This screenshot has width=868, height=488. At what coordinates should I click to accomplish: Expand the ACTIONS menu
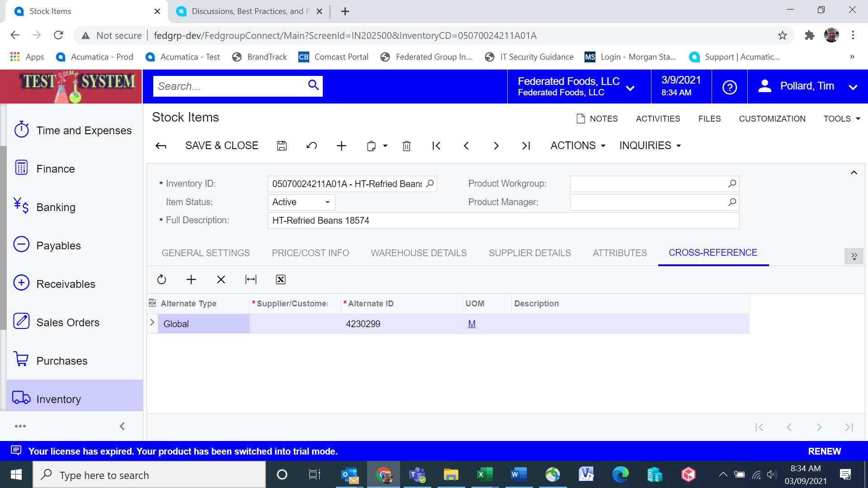[x=577, y=145]
